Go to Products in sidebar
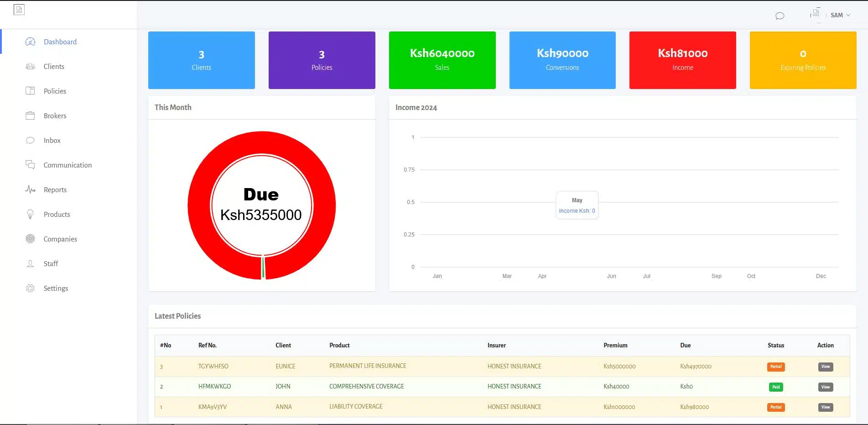Image resolution: width=868 pixels, height=425 pixels. click(x=57, y=215)
